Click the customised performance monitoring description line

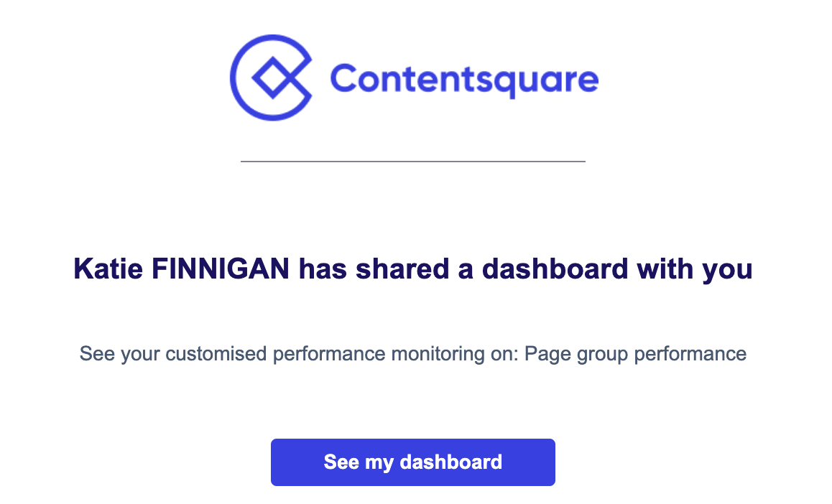[413, 353]
